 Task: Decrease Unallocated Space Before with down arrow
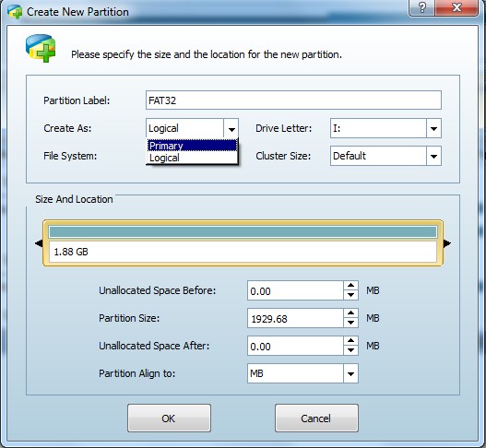pos(350,295)
